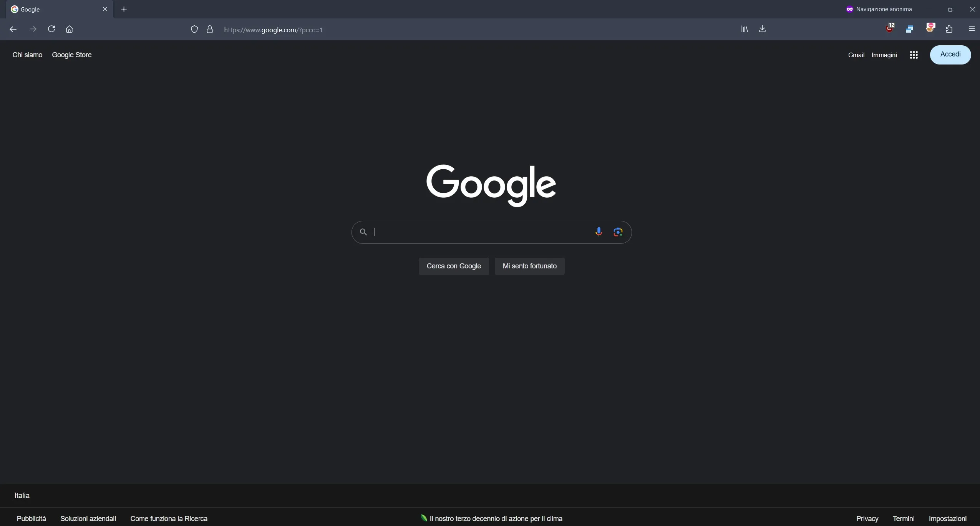Open the tracking protection shield icon
The height and width of the screenshot is (526, 980).
[194, 30]
